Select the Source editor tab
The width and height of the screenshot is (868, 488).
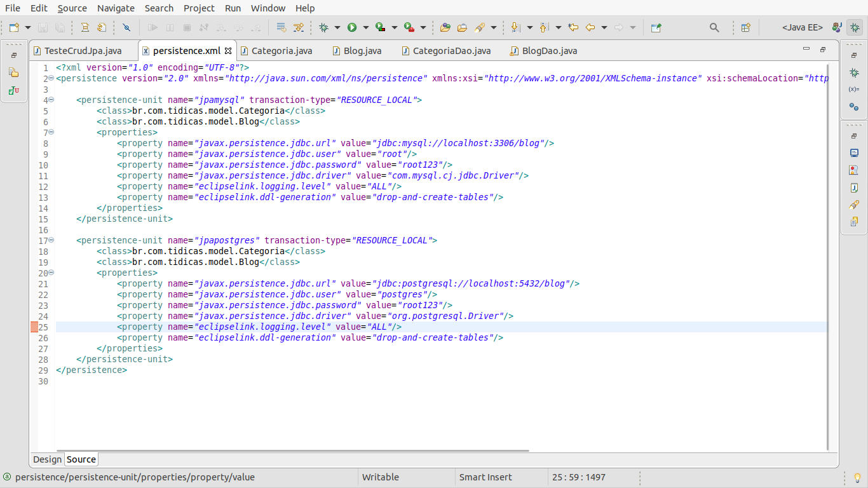point(81,459)
